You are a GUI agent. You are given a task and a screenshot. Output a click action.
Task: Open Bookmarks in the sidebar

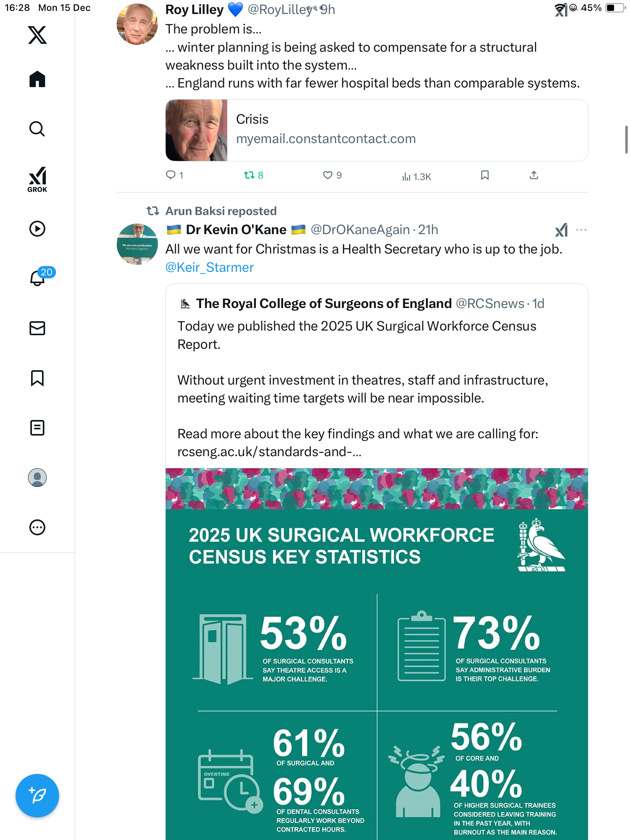(37, 378)
